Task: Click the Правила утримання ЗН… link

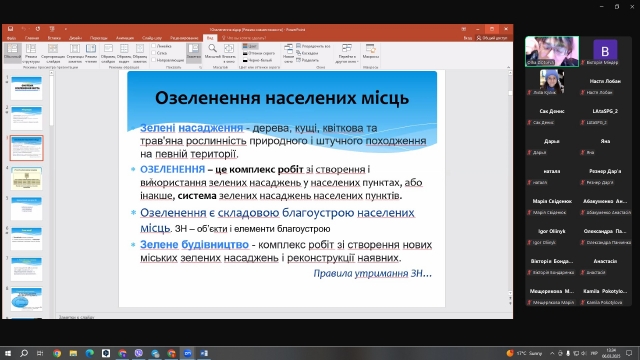Action: pyautogui.click(x=372, y=273)
